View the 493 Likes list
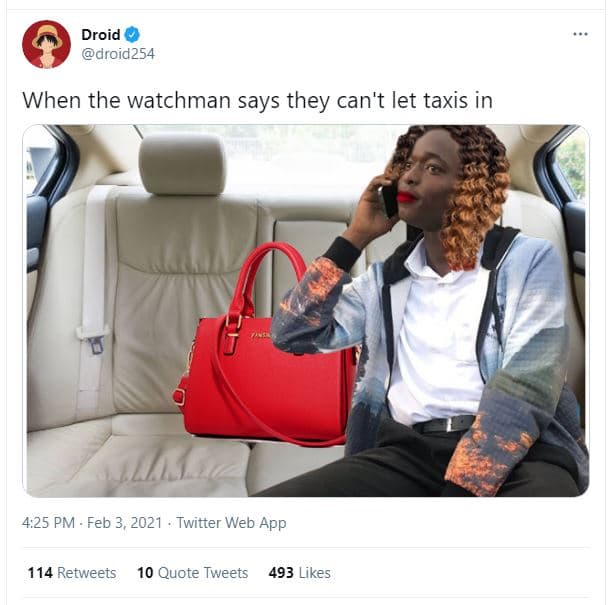This screenshot has width=611, height=605. 299,573
